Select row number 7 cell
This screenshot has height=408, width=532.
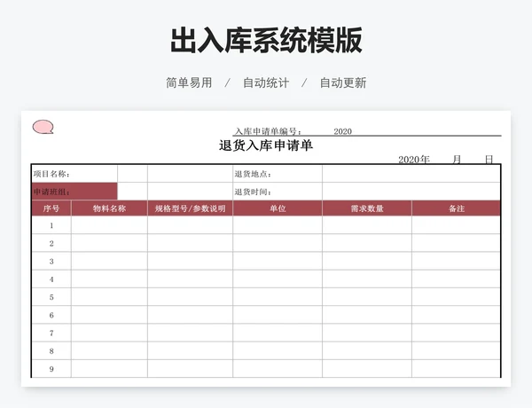click(x=51, y=333)
